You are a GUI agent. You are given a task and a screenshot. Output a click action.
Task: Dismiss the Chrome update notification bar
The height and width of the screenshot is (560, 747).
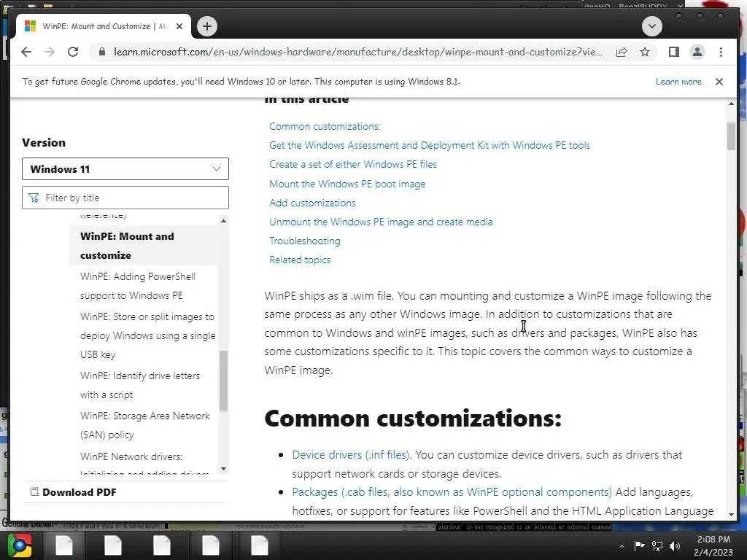719,82
